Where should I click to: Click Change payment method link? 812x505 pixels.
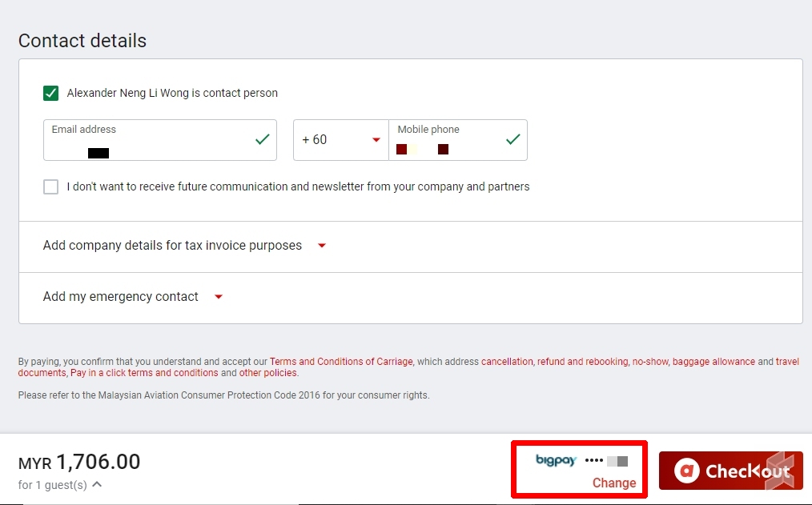[x=613, y=483]
